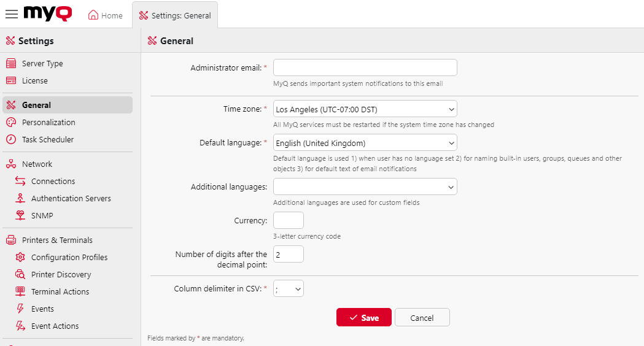Click the Network icon in sidebar

pos(10,164)
